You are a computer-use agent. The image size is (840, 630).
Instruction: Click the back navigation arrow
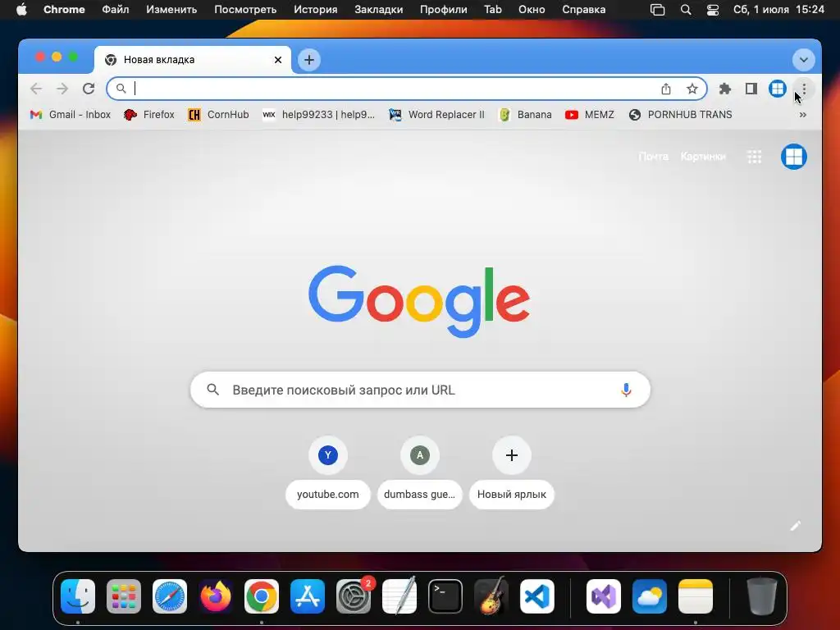point(36,89)
